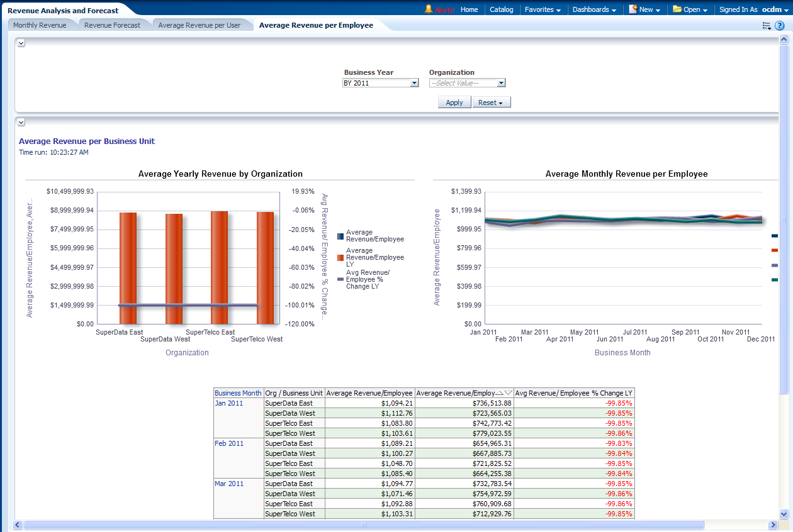Open the Business Year dropdown

pyautogui.click(x=414, y=83)
